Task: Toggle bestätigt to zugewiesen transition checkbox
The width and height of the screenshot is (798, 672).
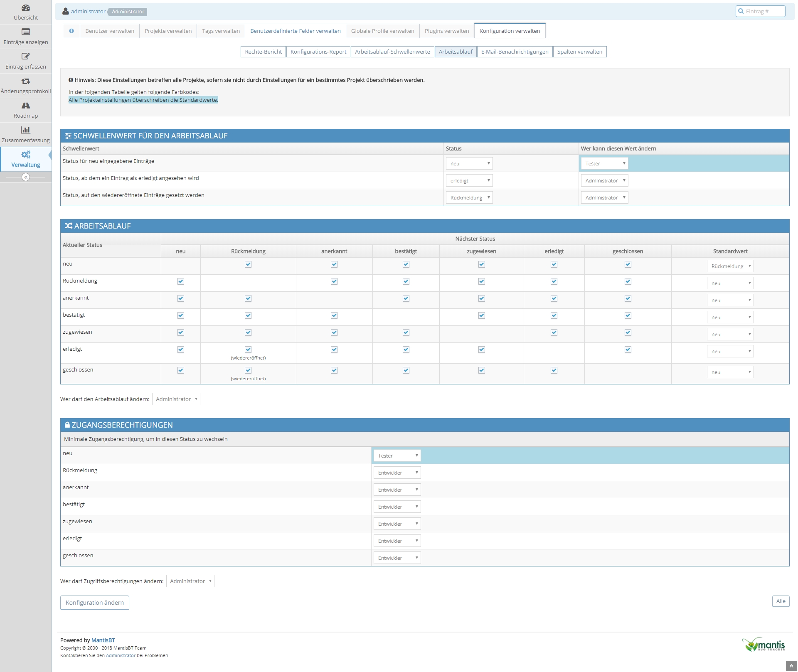Action: pos(481,315)
